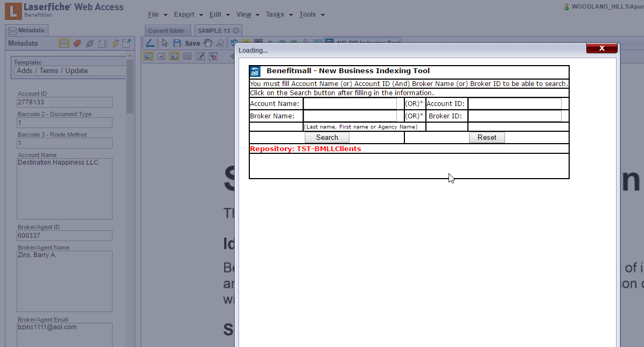Click the Broker/Agent Email box
The height and width of the screenshot is (347, 644).
coord(65,335)
